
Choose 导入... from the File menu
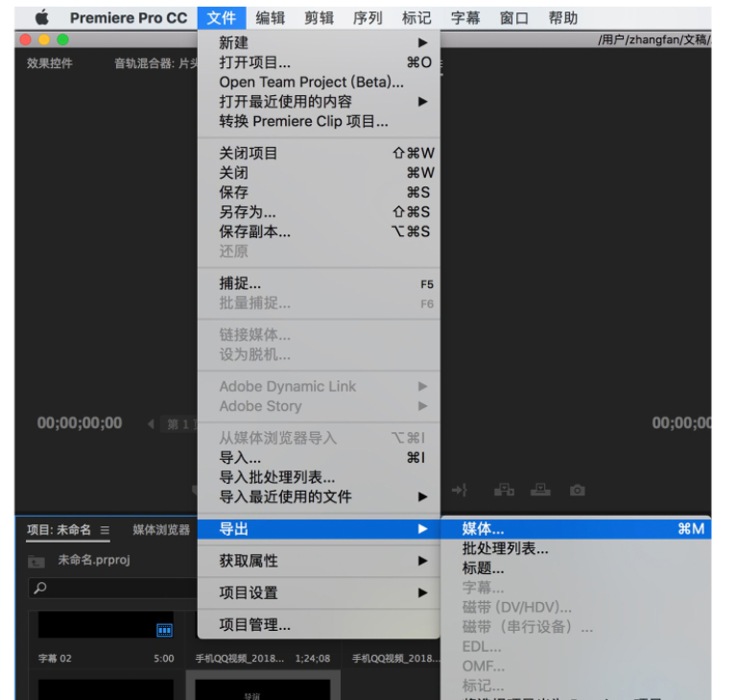(240, 458)
